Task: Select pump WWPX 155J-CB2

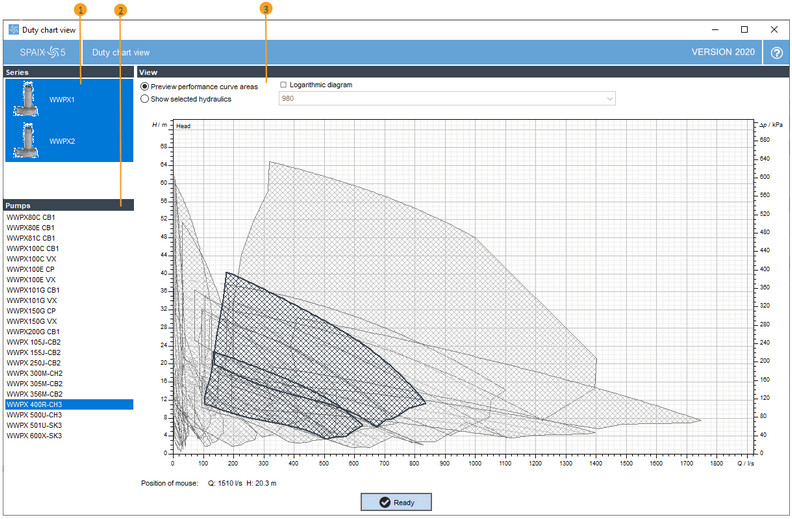Action: point(69,353)
